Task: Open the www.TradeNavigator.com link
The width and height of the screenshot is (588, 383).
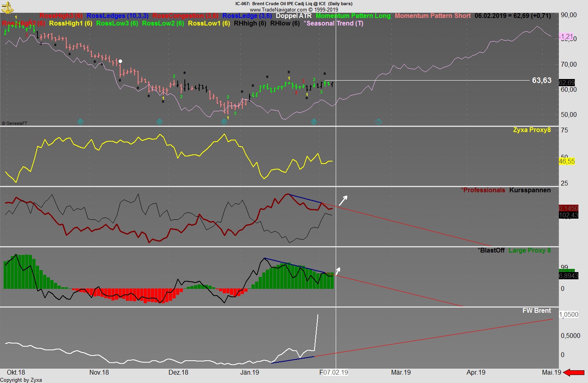Action: tap(278, 8)
